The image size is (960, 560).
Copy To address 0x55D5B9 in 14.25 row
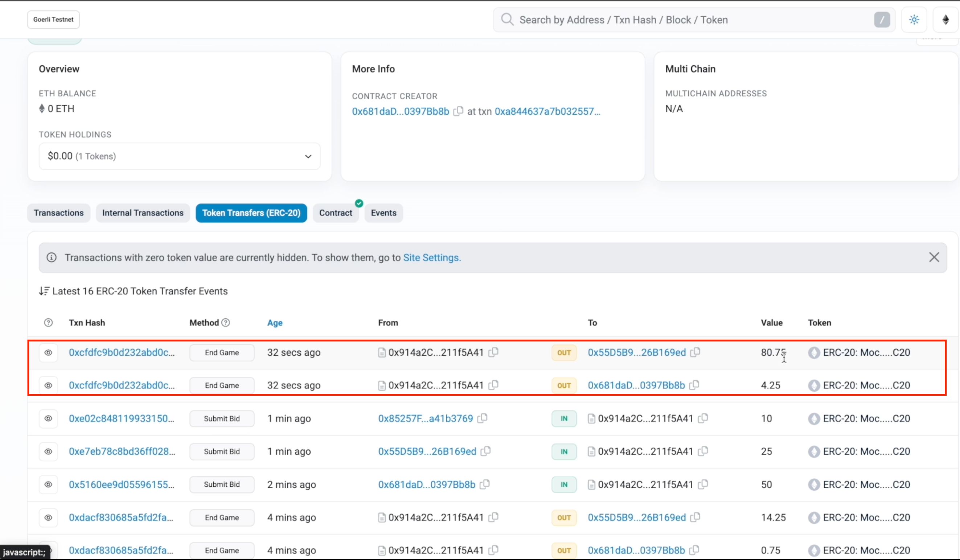coord(695,517)
